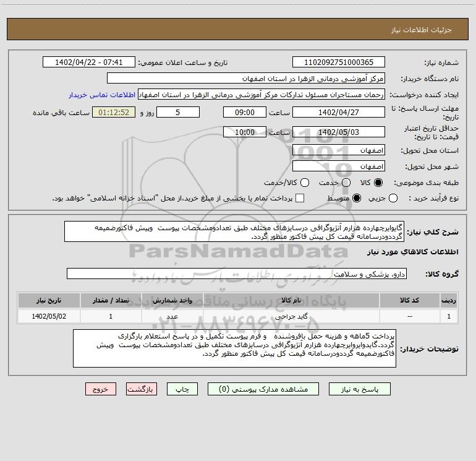
Task: Click need number field 1102092751000365
Action: (x=339, y=62)
